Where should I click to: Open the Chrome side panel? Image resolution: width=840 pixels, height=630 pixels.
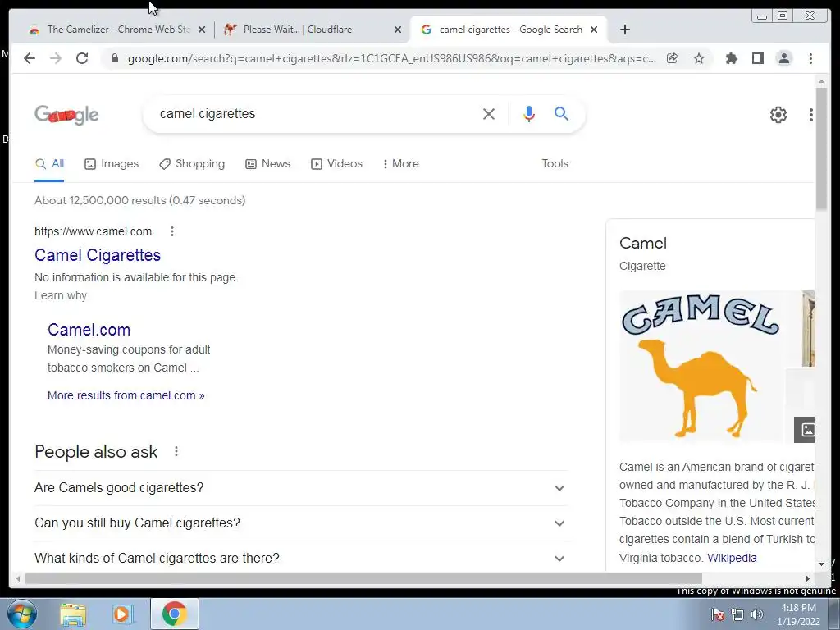(757, 58)
